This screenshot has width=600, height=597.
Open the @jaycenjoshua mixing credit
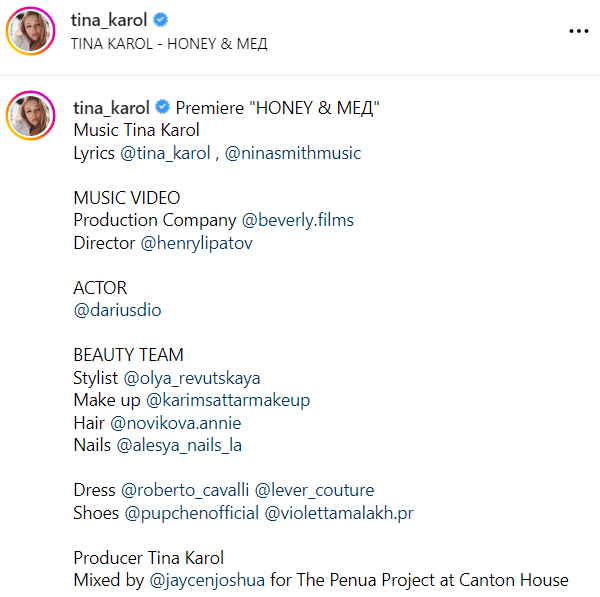click(208, 580)
